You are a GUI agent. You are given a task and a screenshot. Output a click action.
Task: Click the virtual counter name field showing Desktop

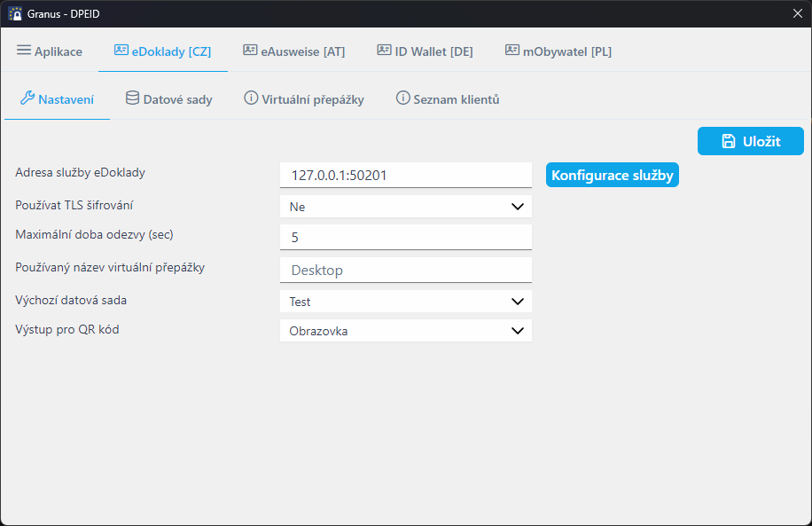405,270
